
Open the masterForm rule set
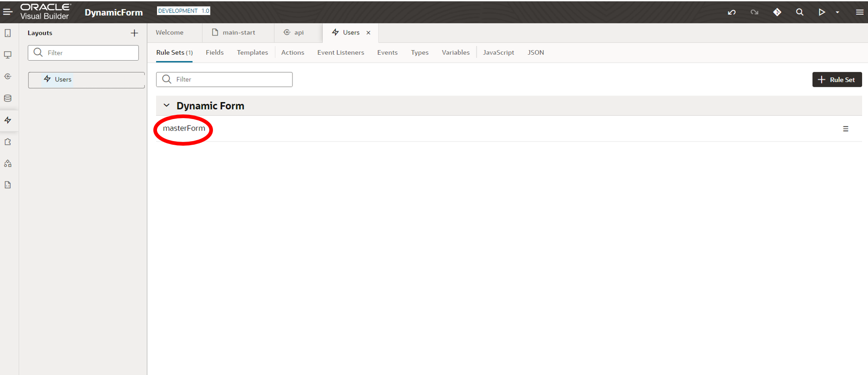(x=184, y=128)
